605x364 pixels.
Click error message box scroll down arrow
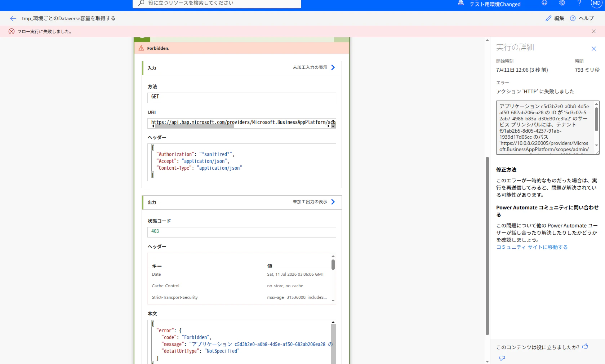pos(597,146)
